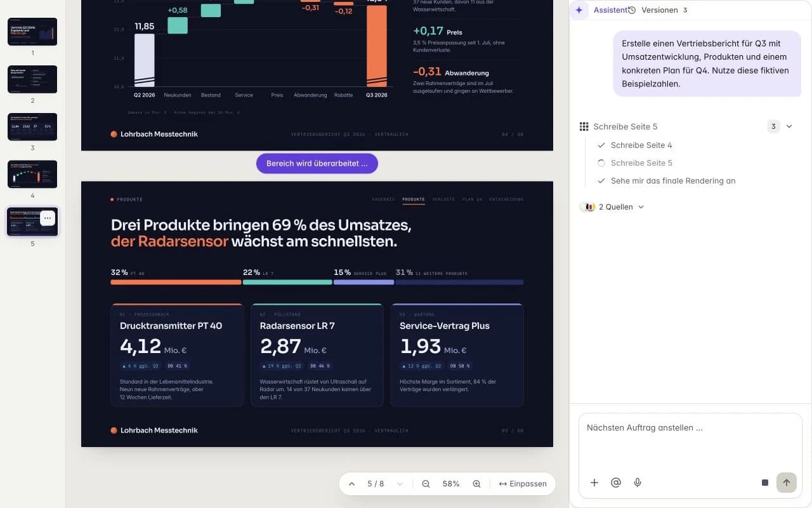Screen dimensions: 812x508
Task: Activate the microphone for voice input
Action: (x=638, y=483)
